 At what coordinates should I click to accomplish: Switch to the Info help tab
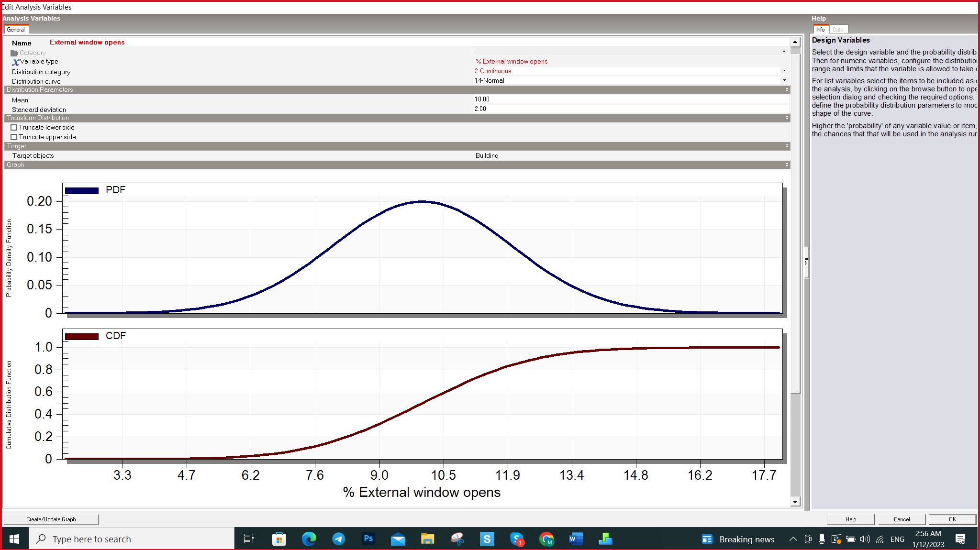click(820, 30)
